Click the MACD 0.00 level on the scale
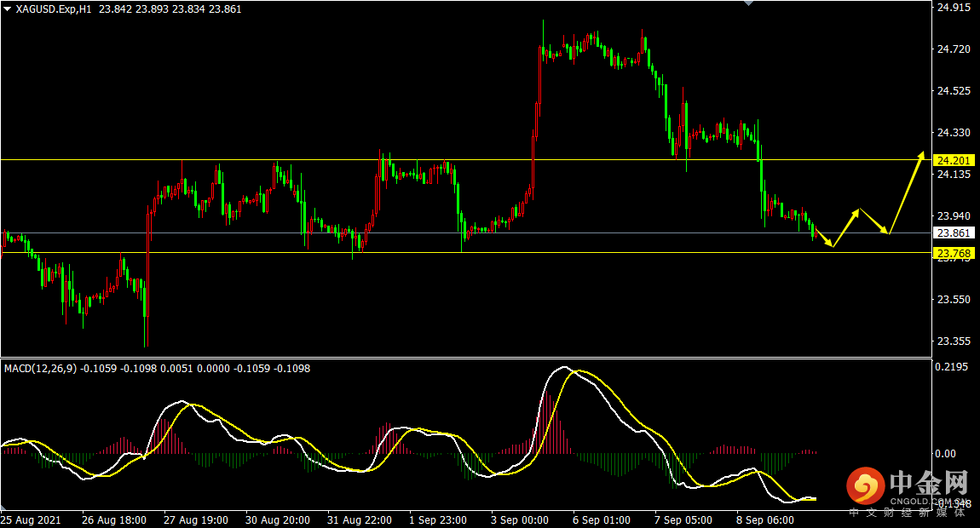 tap(946, 454)
